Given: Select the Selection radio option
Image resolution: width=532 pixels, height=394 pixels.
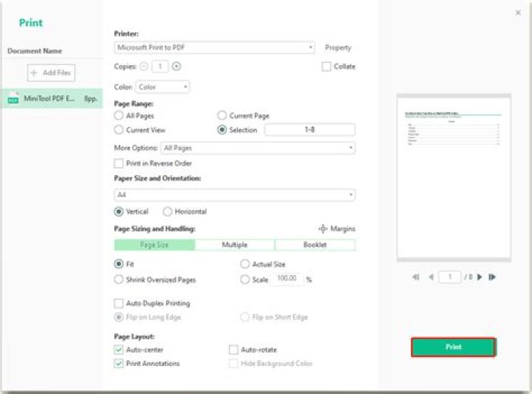Looking at the screenshot, I should pyautogui.click(x=222, y=130).
